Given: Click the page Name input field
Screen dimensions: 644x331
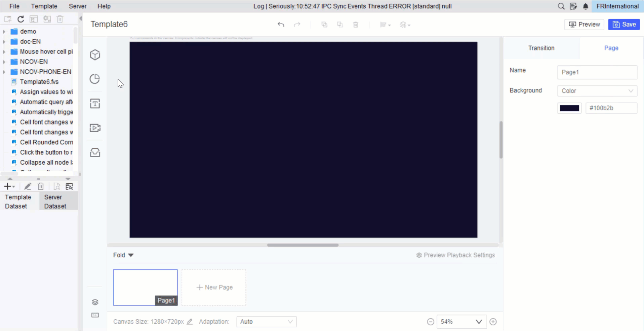Looking at the screenshot, I should click(x=597, y=72).
